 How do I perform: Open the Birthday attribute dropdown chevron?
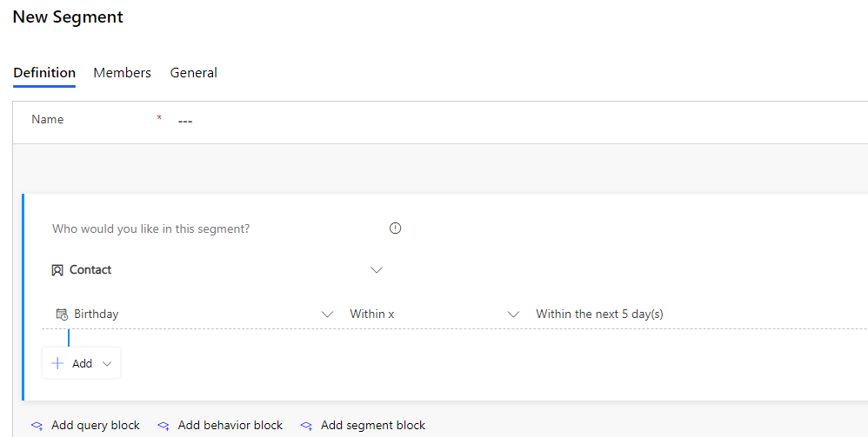[x=327, y=315]
